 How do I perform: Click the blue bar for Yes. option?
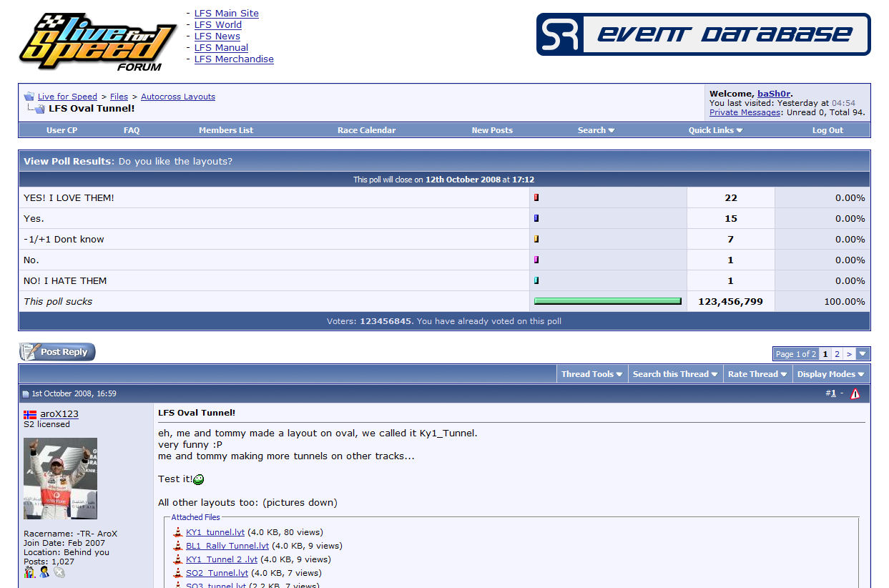click(x=536, y=218)
